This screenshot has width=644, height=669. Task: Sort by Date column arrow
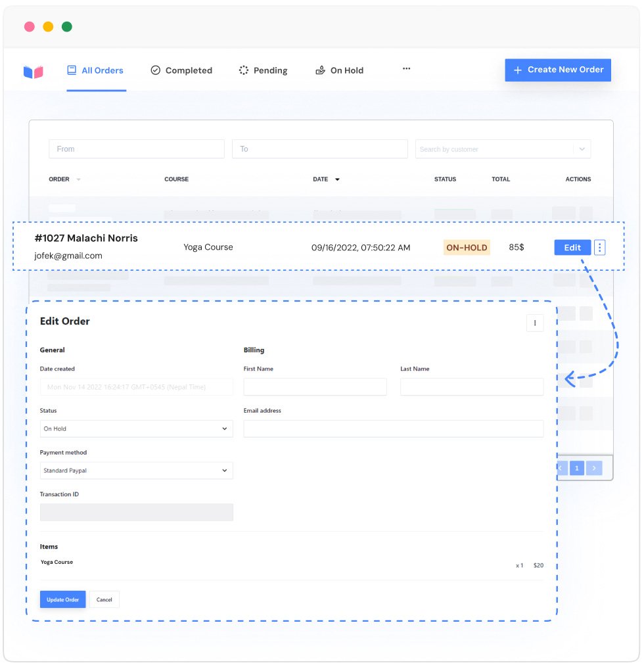click(337, 179)
